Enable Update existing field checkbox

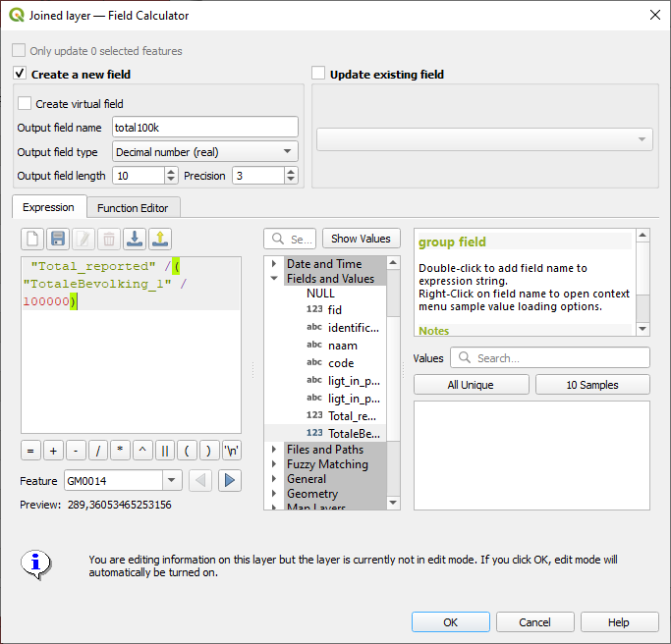click(318, 73)
